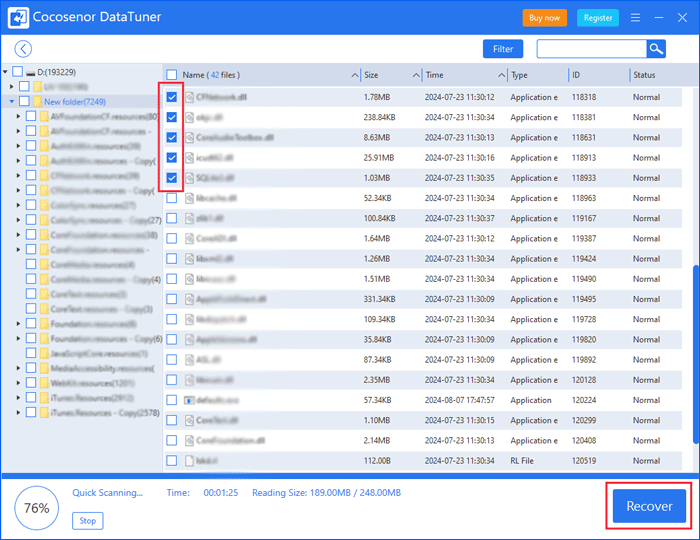The width and height of the screenshot is (700, 540).
Task: Check the 52.34KB file checkbox
Action: pyautogui.click(x=171, y=198)
